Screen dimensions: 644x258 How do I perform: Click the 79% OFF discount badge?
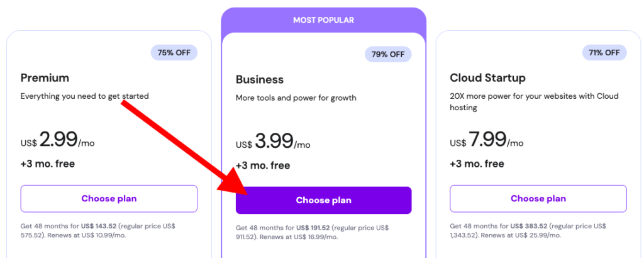click(x=388, y=54)
